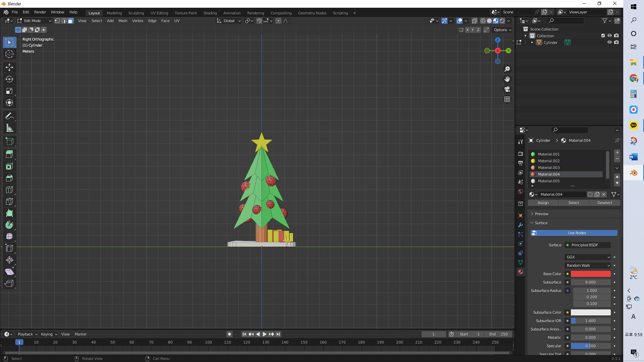Image resolution: width=644 pixels, height=362 pixels.
Task: Switch to the Shading workspace tab
Action: (210, 13)
